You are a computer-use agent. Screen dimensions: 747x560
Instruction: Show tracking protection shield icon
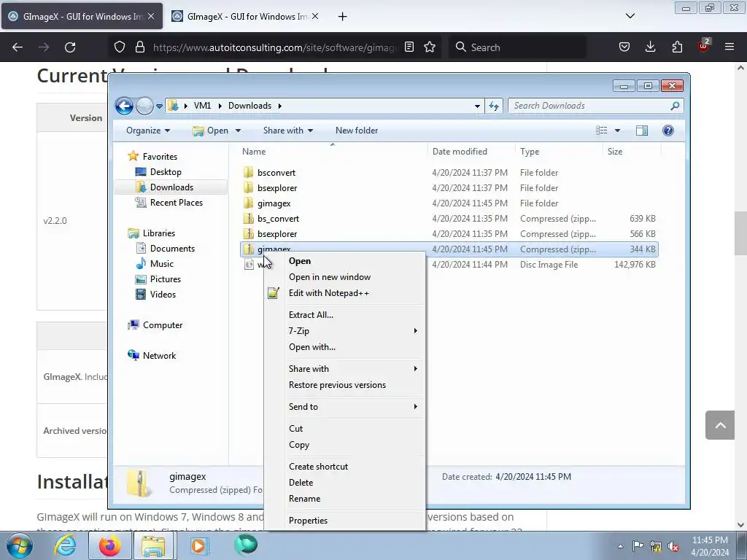pos(120,47)
